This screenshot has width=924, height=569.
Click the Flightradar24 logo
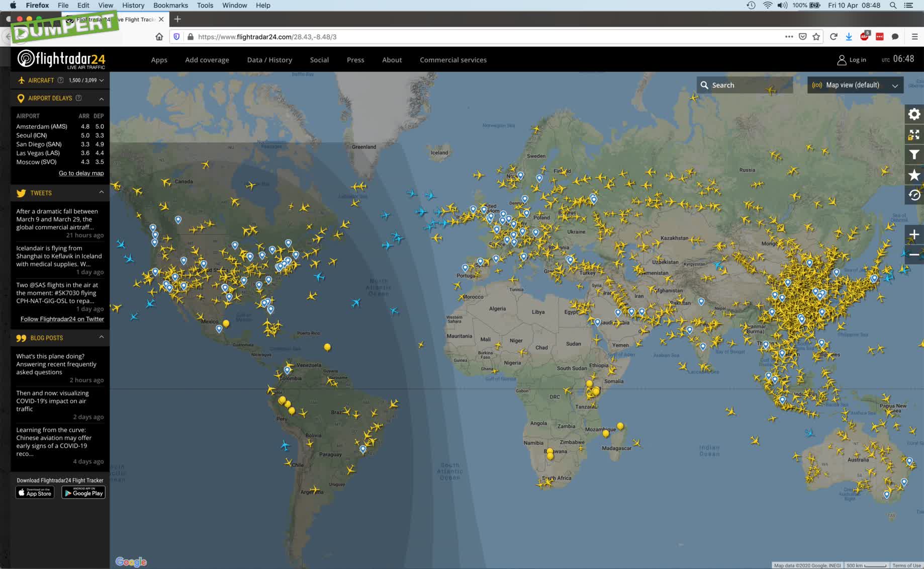61,59
